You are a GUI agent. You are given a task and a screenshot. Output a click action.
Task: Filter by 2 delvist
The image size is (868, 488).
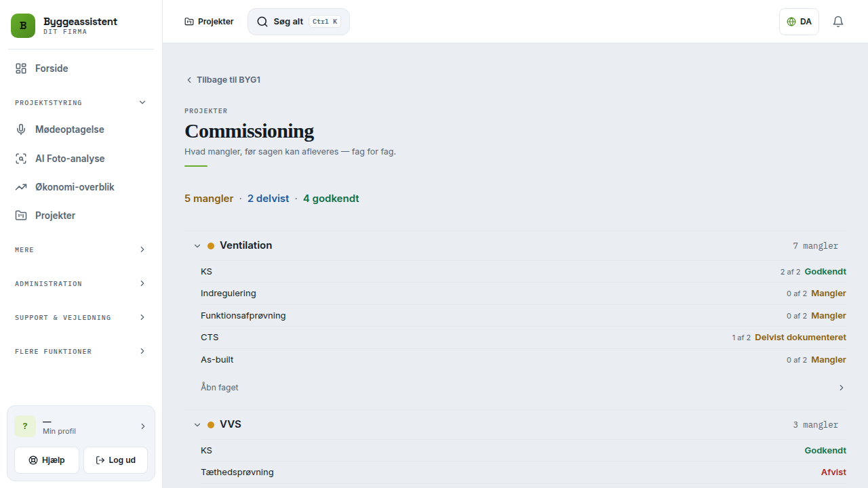(268, 199)
